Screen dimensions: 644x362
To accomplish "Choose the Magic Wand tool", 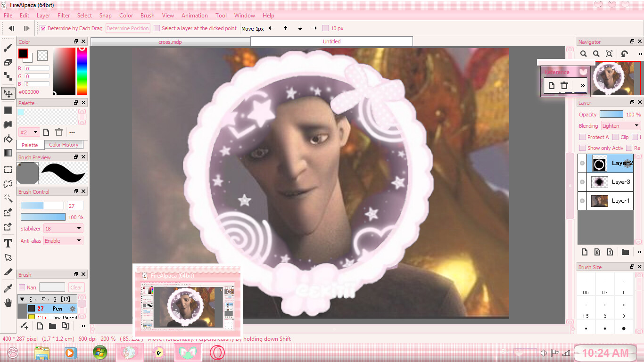I will click(8, 198).
